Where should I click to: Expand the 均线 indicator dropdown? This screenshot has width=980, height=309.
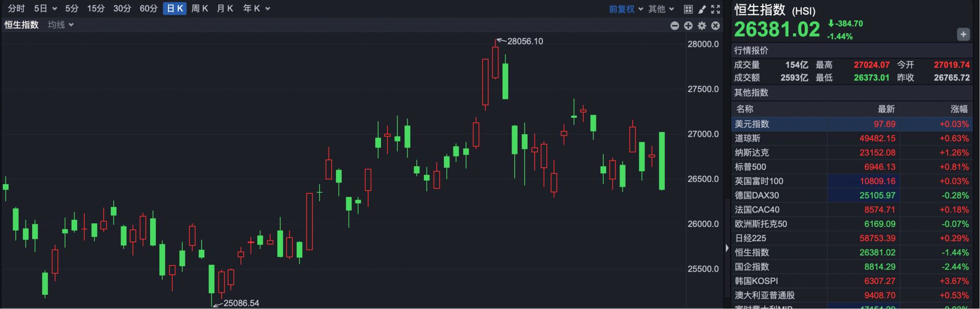[61, 25]
